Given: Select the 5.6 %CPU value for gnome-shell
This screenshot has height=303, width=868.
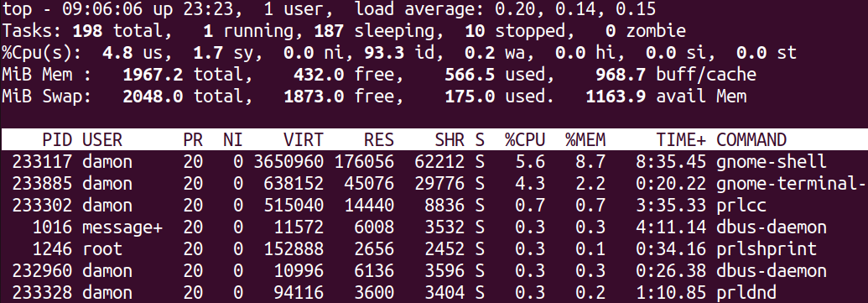Looking at the screenshot, I should (x=530, y=162).
